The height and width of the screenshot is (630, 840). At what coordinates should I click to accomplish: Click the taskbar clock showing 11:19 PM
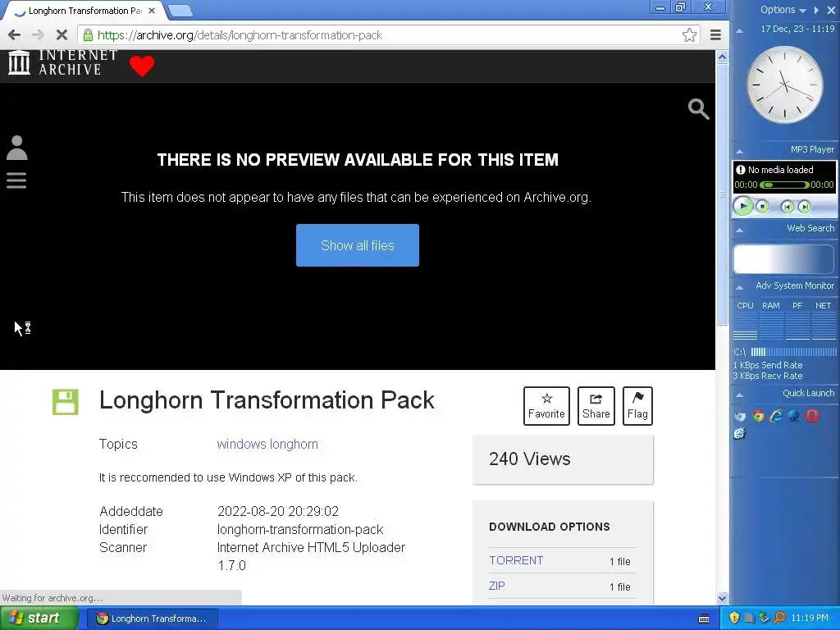pyautogui.click(x=810, y=619)
